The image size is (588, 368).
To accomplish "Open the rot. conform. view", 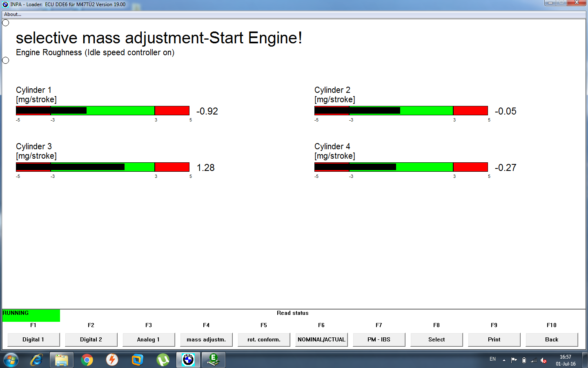I will coord(264,339).
